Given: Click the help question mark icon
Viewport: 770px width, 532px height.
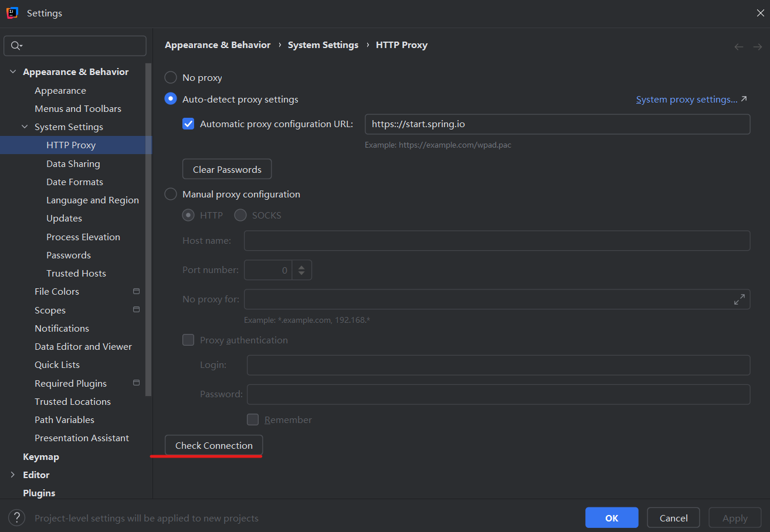Looking at the screenshot, I should click(16, 517).
